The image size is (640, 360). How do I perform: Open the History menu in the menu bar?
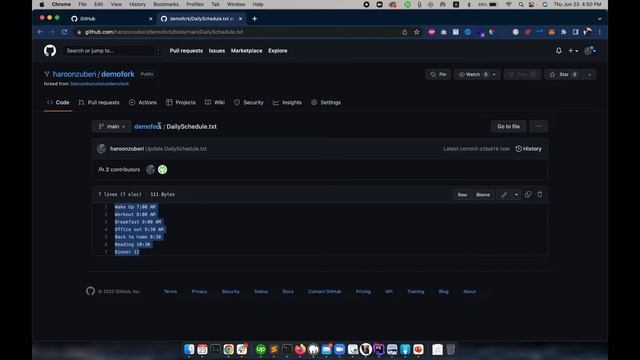click(137, 4)
